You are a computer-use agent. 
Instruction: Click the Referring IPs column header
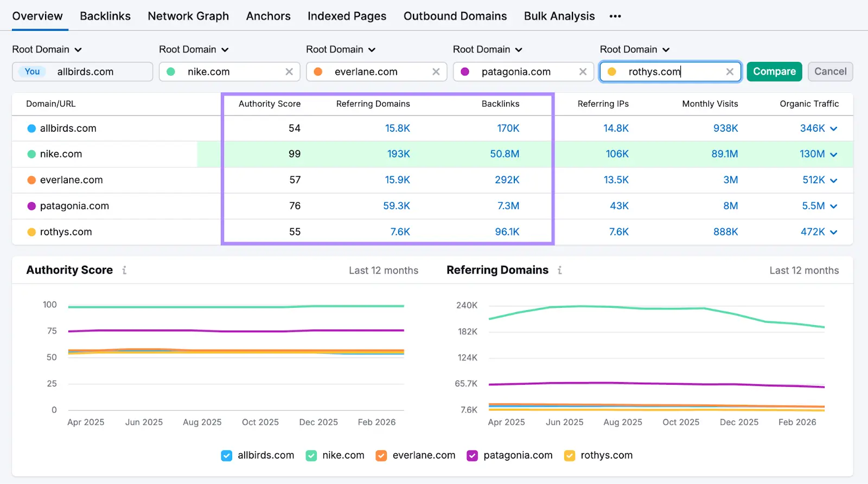pyautogui.click(x=603, y=104)
